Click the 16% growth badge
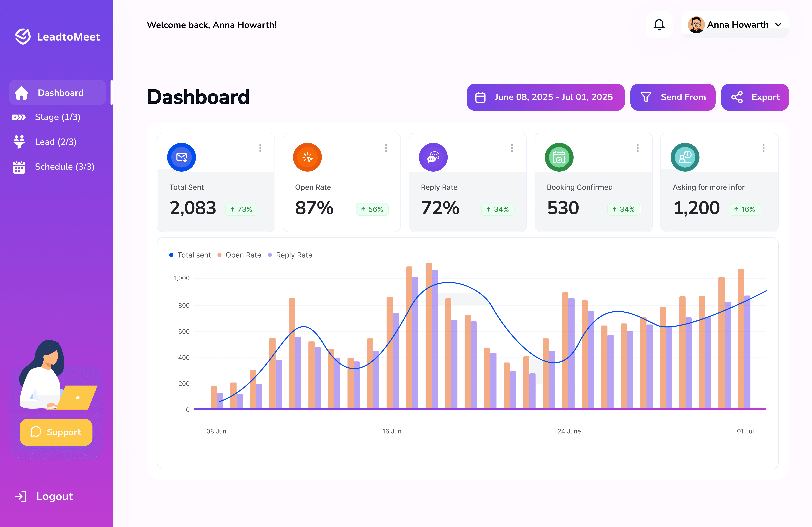This screenshot has height=527, width=812. coord(744,209)
